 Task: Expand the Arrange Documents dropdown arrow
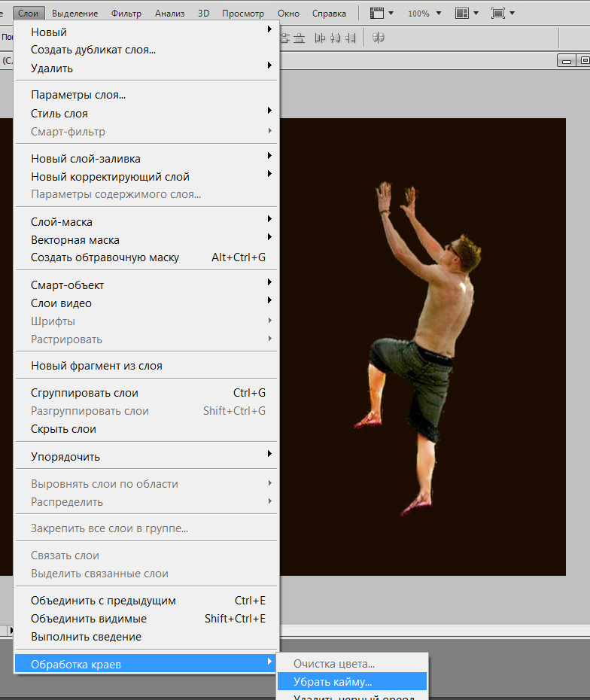click(x=476, y=14)
